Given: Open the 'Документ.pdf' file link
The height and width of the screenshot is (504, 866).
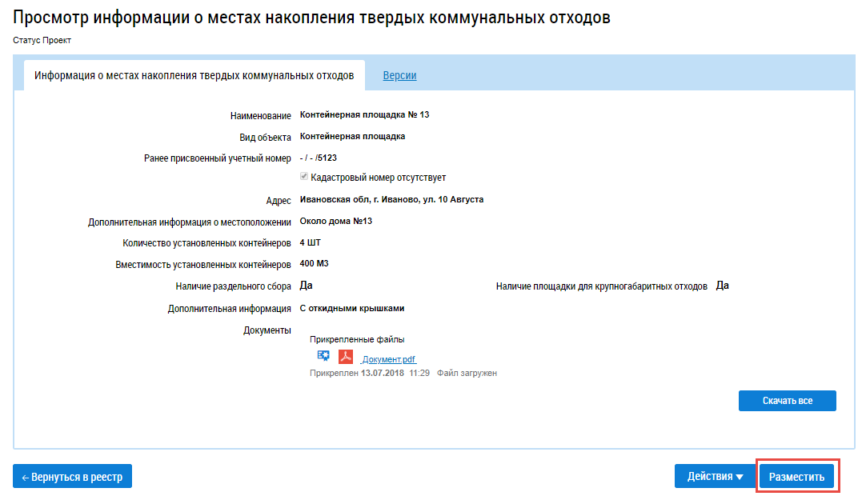Looking at the screenshot, I should (389, 359).
